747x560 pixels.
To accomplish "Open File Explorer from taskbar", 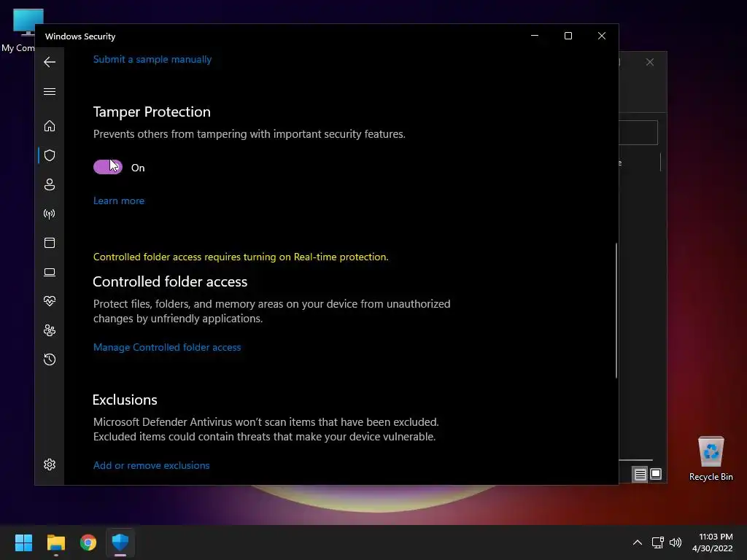I will pyautogui.click(x=55, y=542).
